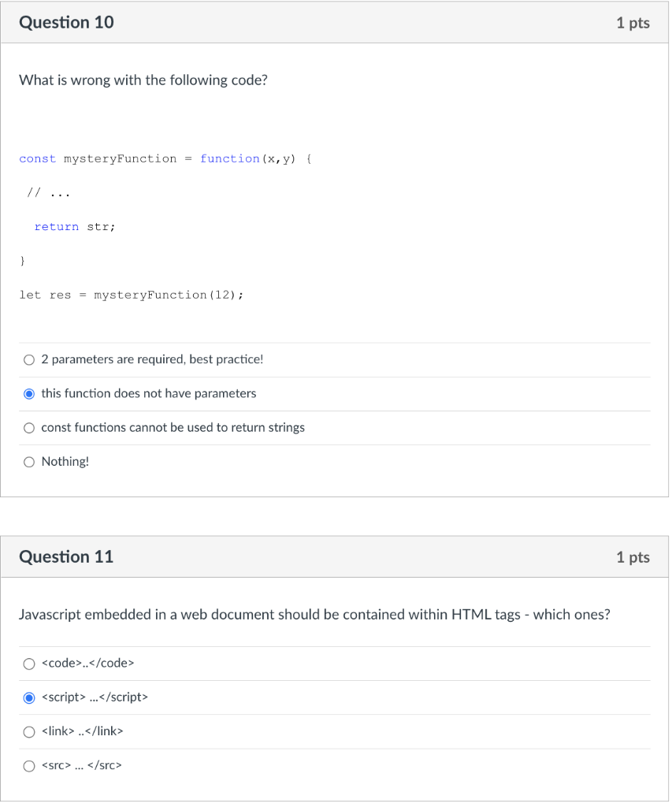Image resolution: width=672 pixels, height=807 pixels.
Task: Click the Question 11 header title
Action: (x=66, y=557)
